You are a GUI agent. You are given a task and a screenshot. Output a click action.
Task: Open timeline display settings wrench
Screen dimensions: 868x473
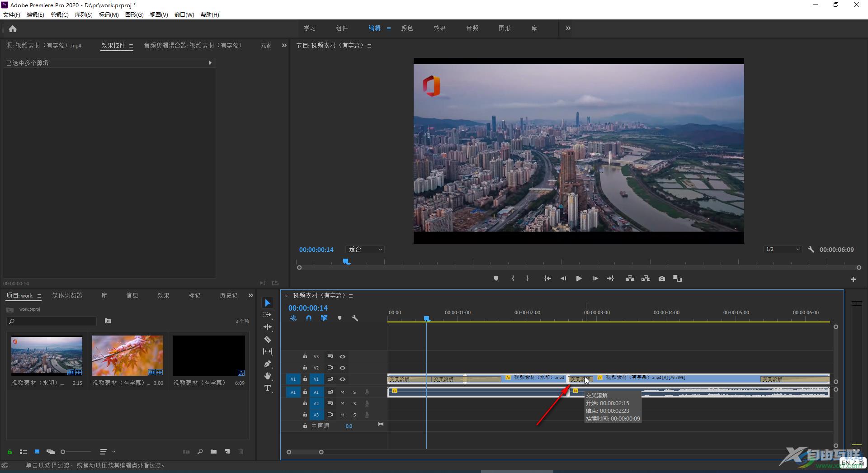(355, 318)
